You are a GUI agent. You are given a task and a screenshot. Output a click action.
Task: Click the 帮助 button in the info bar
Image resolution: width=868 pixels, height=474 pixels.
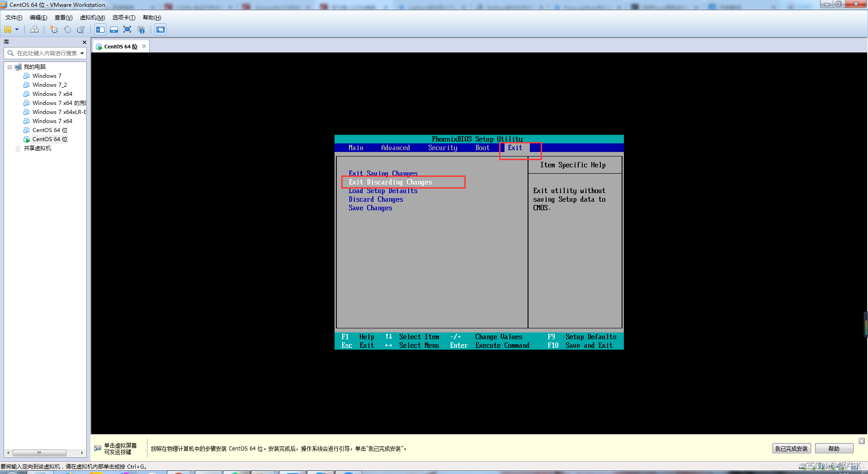pos(834,449)
